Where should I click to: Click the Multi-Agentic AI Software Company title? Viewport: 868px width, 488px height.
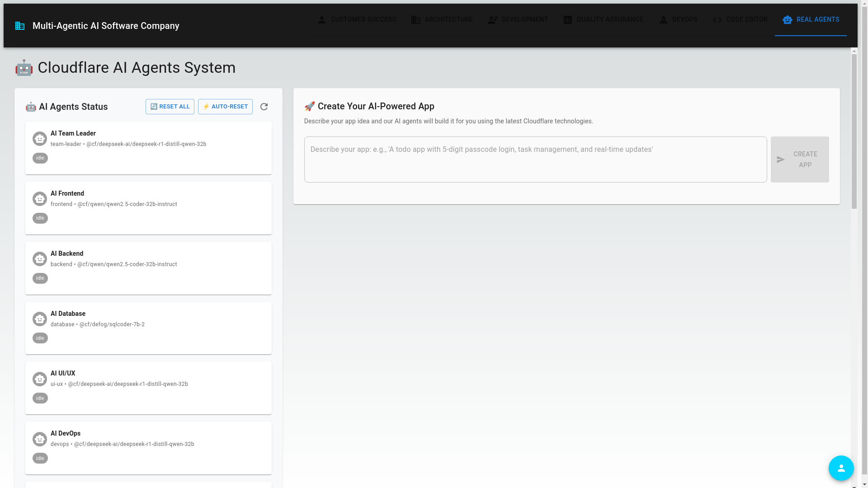106,26
